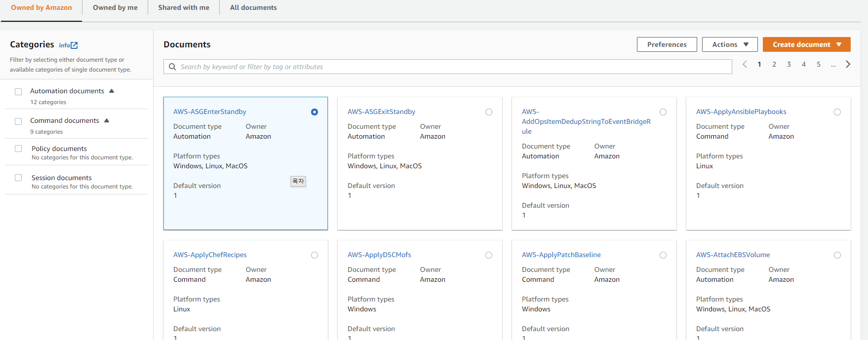Image resolution: width=868 pixels, height=340 pixels.
Task: Collapse Automation documents categories arrow
Action: pos(112,91)
